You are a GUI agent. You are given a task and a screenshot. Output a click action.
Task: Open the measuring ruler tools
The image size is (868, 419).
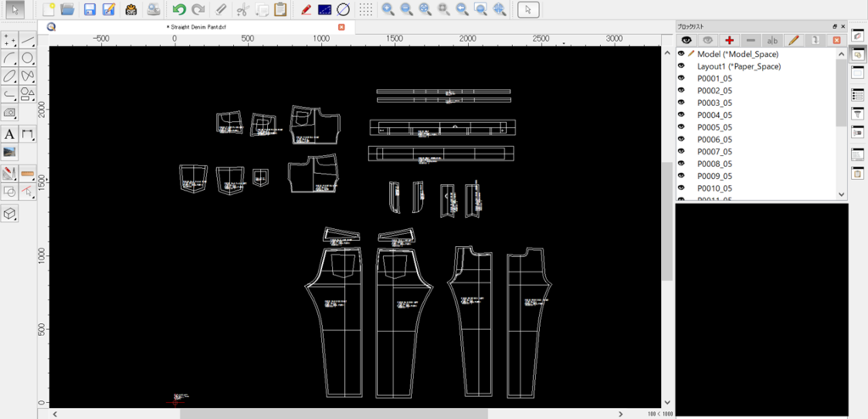[x=28, y=174]
